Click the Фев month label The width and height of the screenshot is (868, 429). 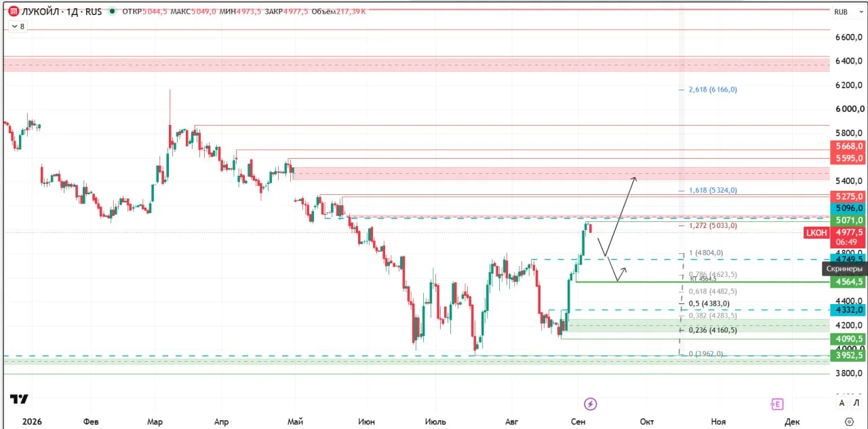point(91,422)
